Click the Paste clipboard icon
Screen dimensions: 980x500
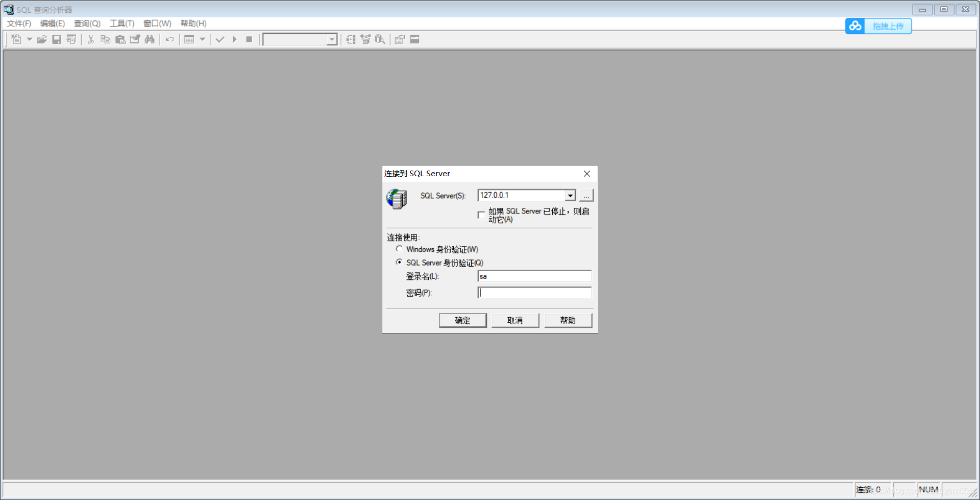tap(120, 39)
